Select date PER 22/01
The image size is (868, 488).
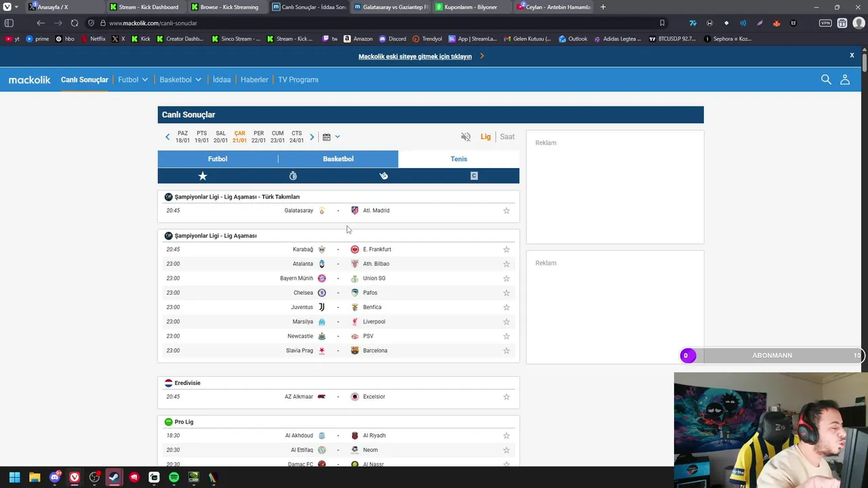(x=258, y=137)
